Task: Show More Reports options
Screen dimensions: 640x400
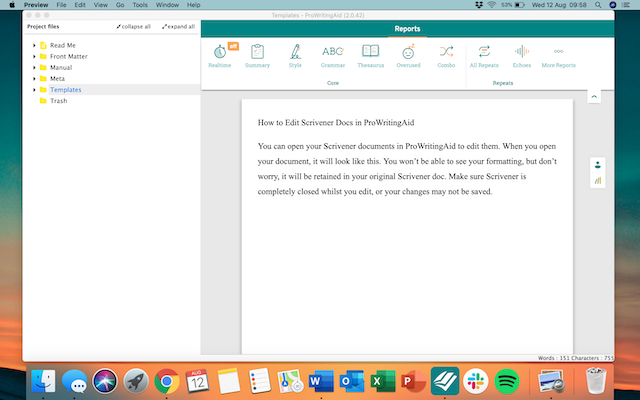Action: point(558,56)
